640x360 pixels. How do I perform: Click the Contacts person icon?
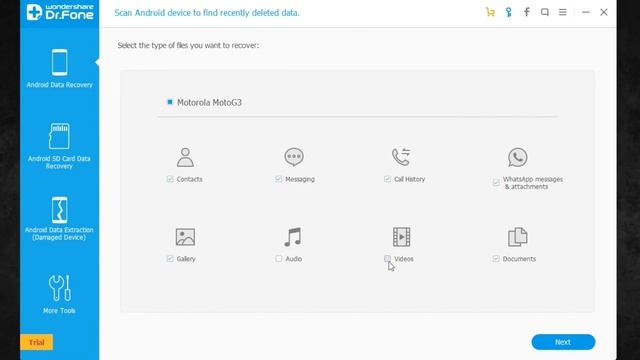tap(185, 157)
